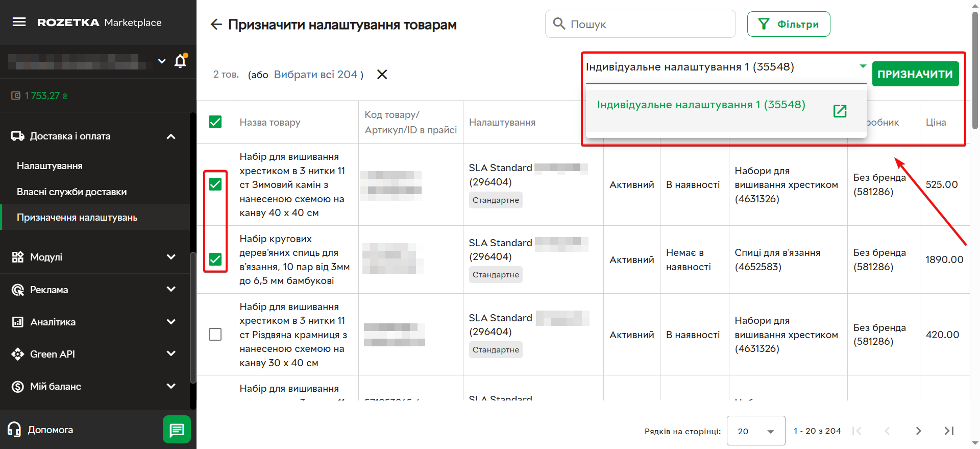The width and height of the screenshot is (980, 449).
Task: Open the green chat button
Action: [177, 430]
